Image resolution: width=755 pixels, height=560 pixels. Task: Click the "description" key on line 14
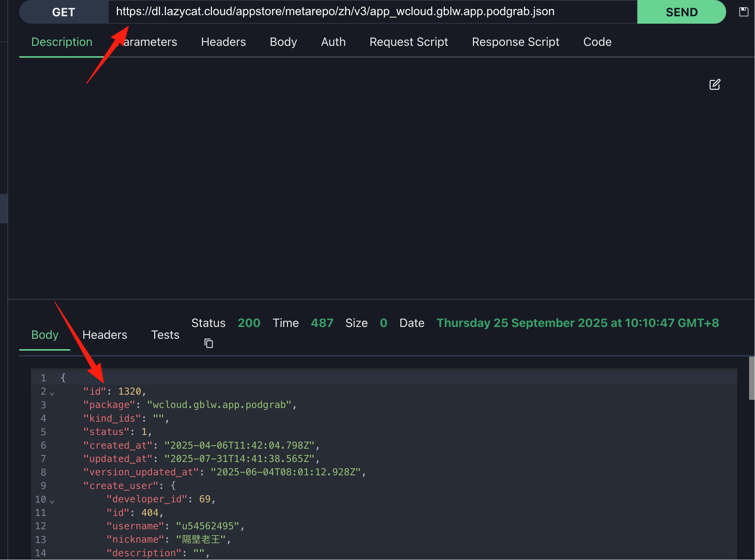144,553
